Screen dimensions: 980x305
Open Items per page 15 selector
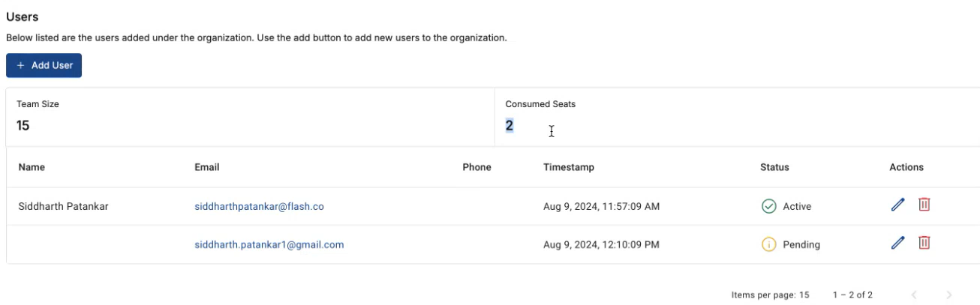(771, 295)
